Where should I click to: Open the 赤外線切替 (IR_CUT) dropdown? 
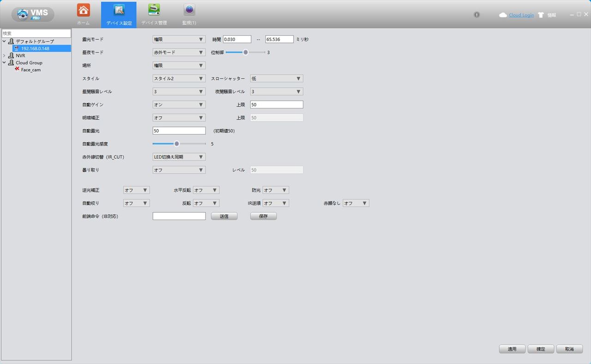point(179,157)
